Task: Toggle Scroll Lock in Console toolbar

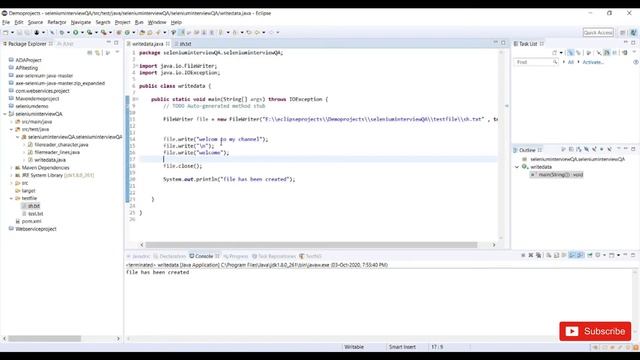Action: point(556,255)
